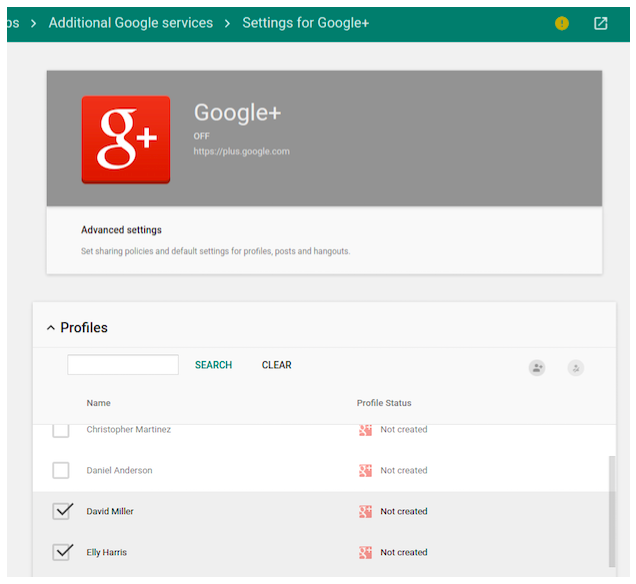Click Elly Harris's Google+ status icon
Viewport: 636px width, 584px height.
[x=365, y=552]
